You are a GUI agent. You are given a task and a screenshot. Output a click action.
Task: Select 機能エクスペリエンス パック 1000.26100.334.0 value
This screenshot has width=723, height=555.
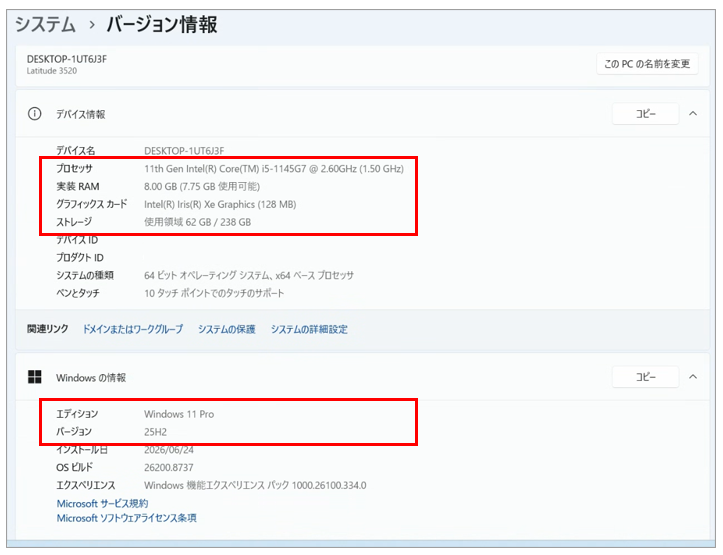255,485
